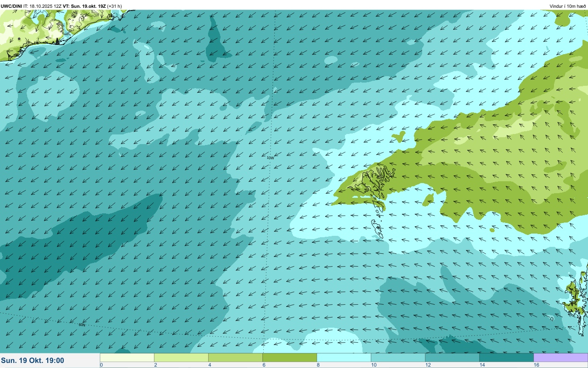Click the '10W' longitude label on map

[x=270, y=157]
